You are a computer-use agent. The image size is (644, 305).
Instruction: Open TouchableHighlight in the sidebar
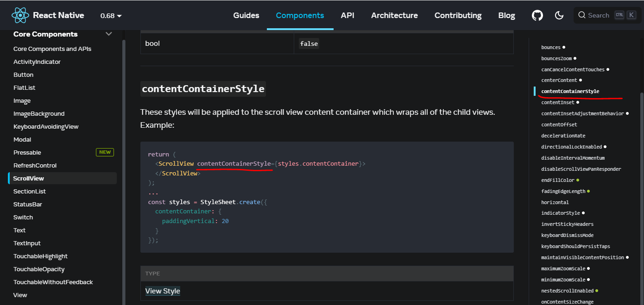click(40, 256)
